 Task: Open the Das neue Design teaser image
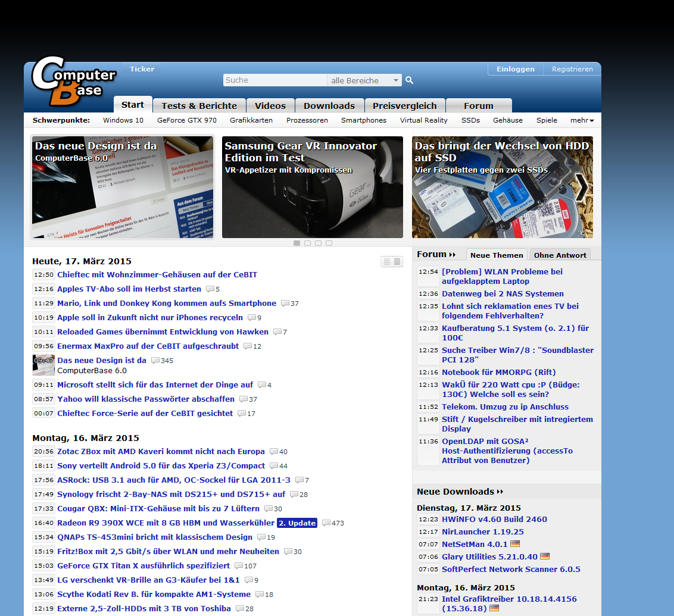click(123, 187)
